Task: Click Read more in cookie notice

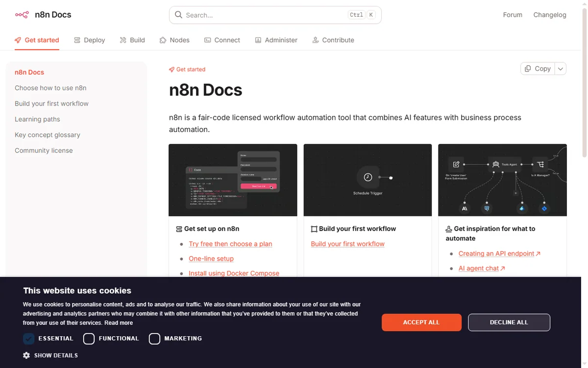Action: [x=119, y=323]
